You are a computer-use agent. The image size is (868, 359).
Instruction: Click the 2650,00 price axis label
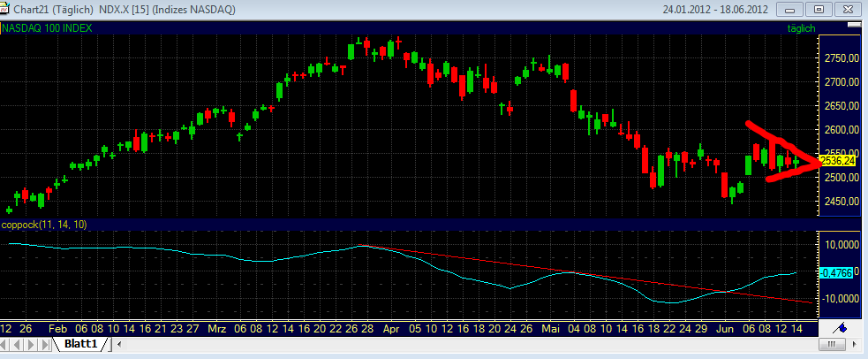[x=841, y=106]
